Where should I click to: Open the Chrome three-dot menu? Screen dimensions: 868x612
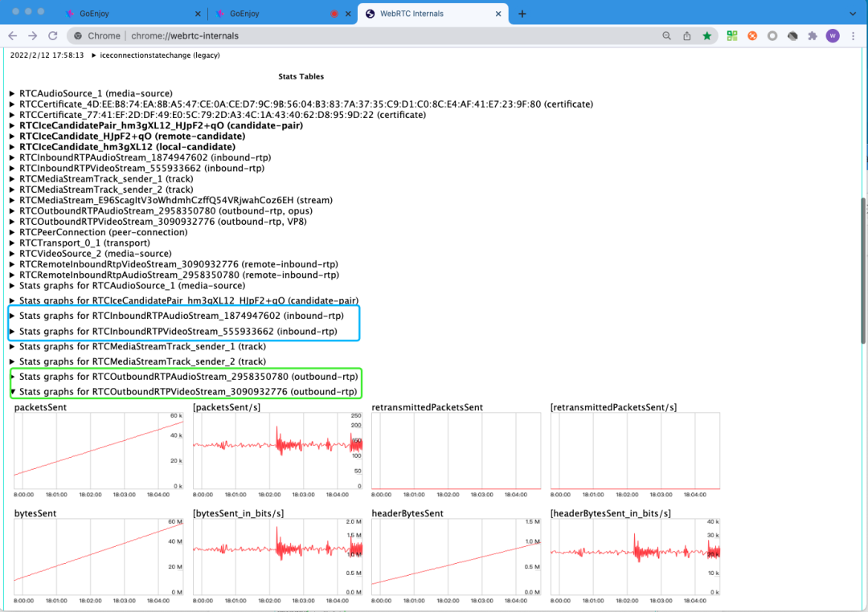[852, 36]
